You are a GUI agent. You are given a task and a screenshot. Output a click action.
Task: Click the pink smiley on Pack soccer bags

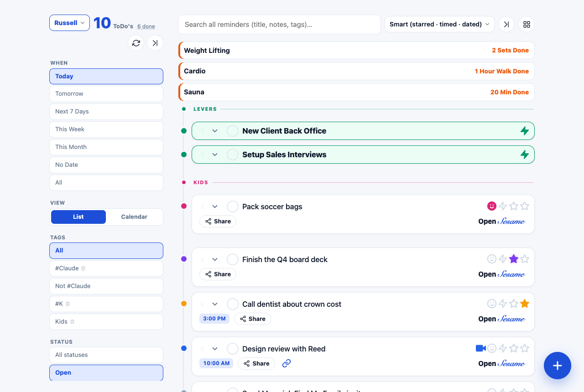(x=492, y=206)
